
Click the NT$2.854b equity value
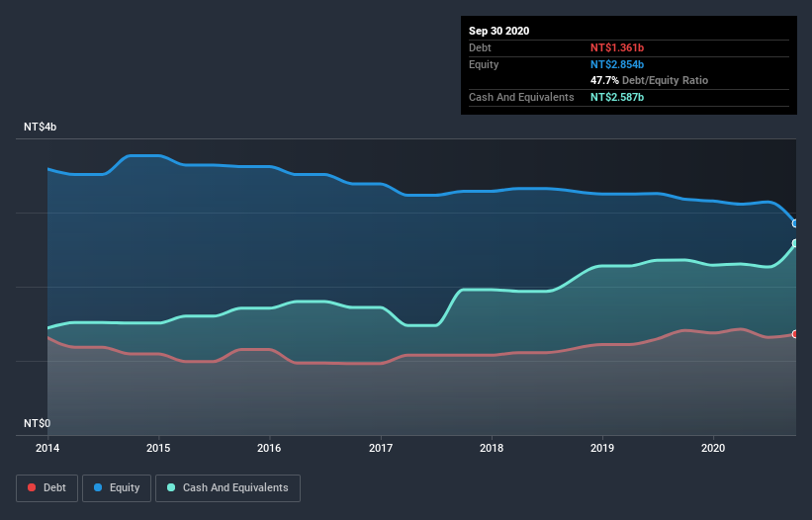617,64
